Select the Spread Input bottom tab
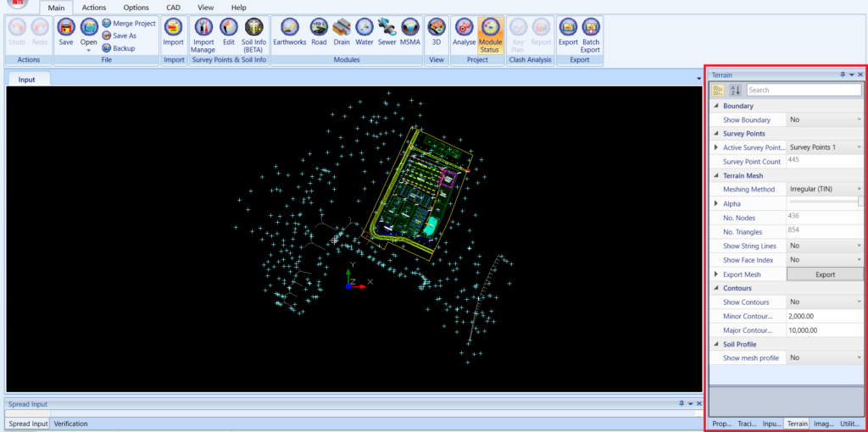Image resolution: width=868 pixels, height=432 pixels. coord(28,424)
